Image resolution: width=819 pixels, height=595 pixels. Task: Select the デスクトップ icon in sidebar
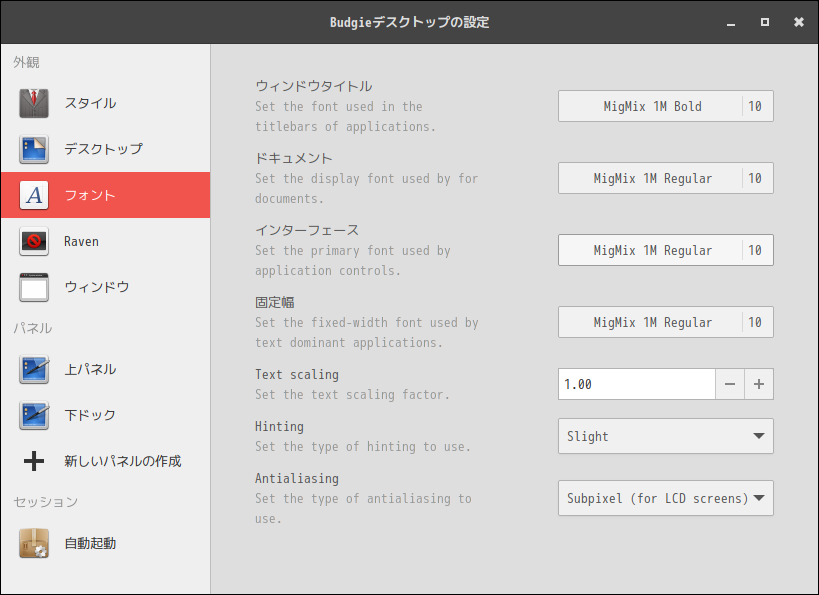tap(34, 149)
